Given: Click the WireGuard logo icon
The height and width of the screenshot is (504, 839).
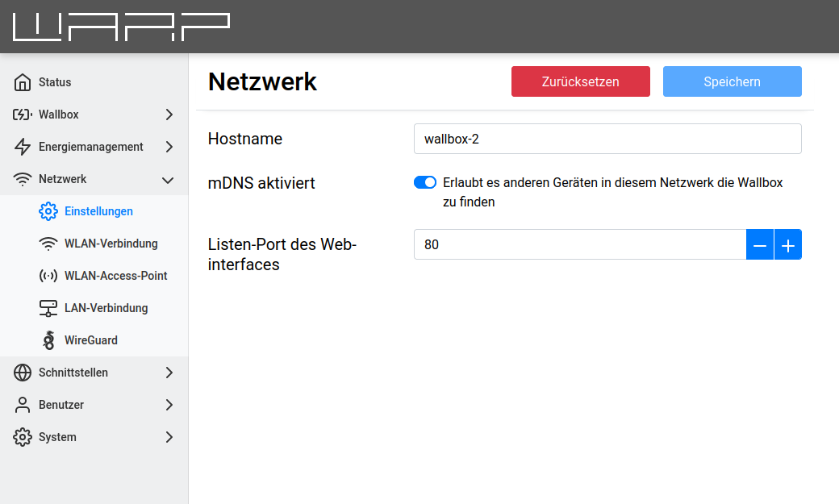Looking at the screenshot, I should coord(48,340).
